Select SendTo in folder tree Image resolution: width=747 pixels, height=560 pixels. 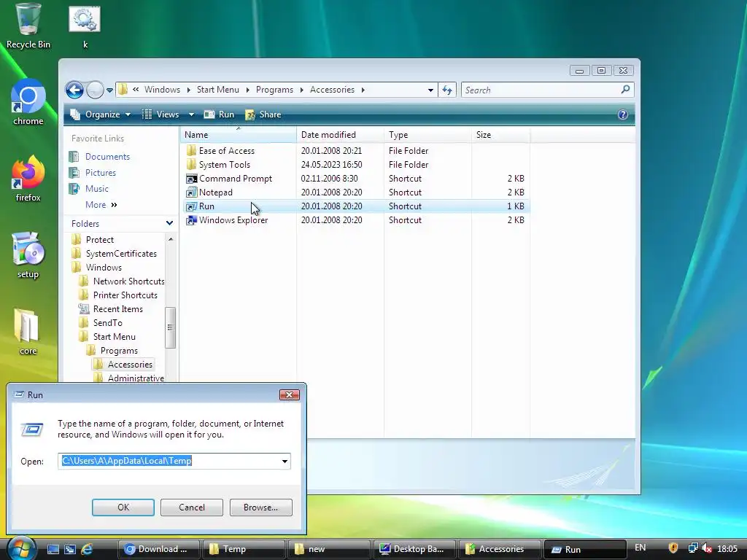pos(107,322)
